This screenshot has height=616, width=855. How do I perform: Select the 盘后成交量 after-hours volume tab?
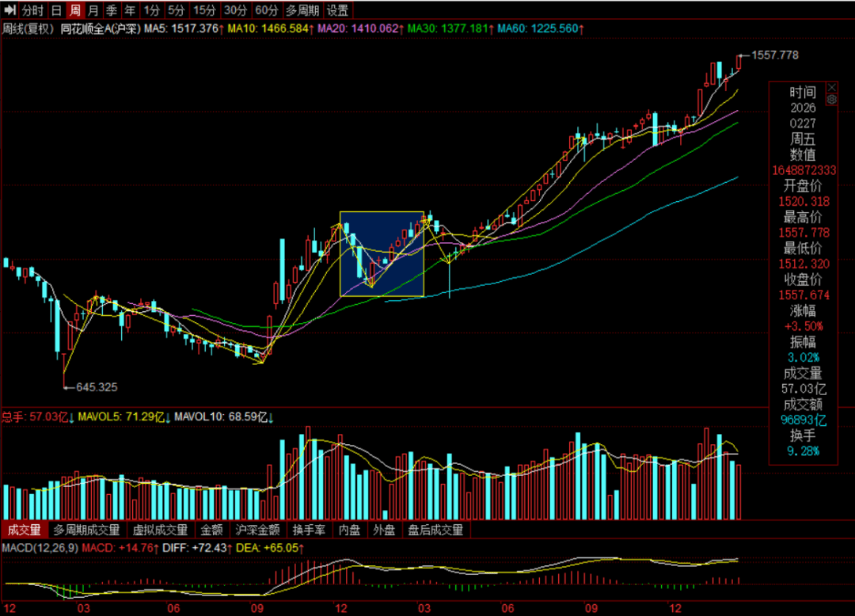click(435, 530)
